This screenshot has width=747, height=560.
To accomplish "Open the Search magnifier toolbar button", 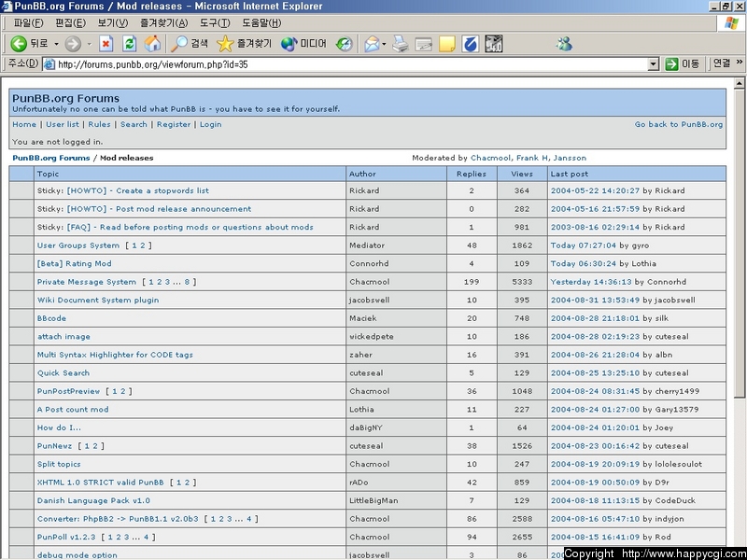I will pos(190,44).
